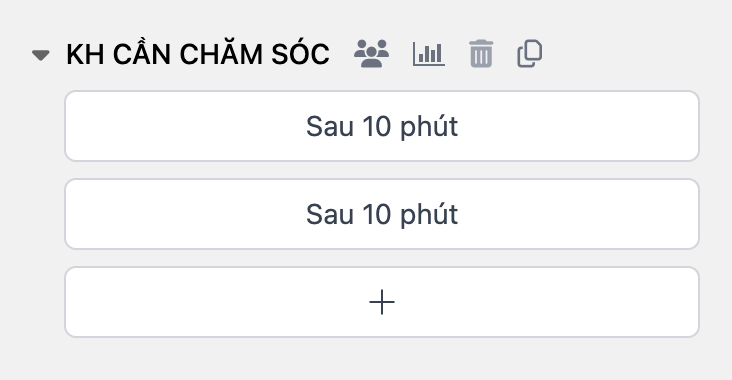Image resolution: width=732 pixels, height=380 pixels.
Task: Toggle the disclosure triangle before KH CẦN
Action: click(x=41, y=55)
